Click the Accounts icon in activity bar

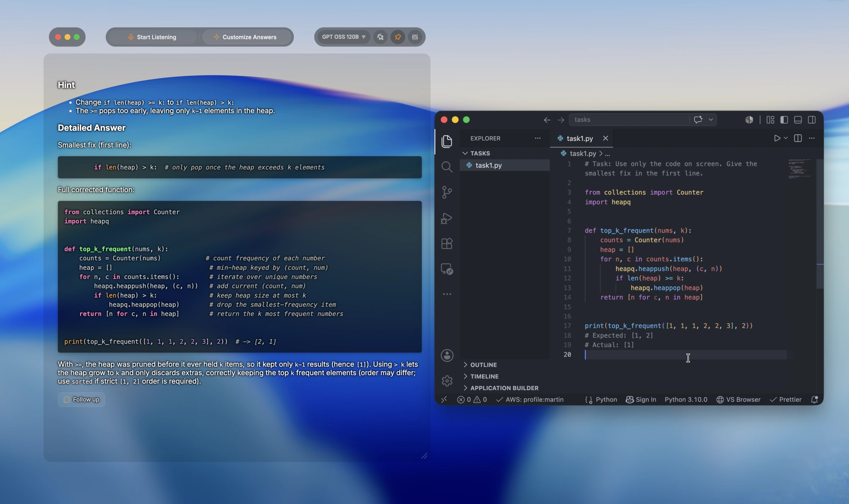tap(447, 356)
